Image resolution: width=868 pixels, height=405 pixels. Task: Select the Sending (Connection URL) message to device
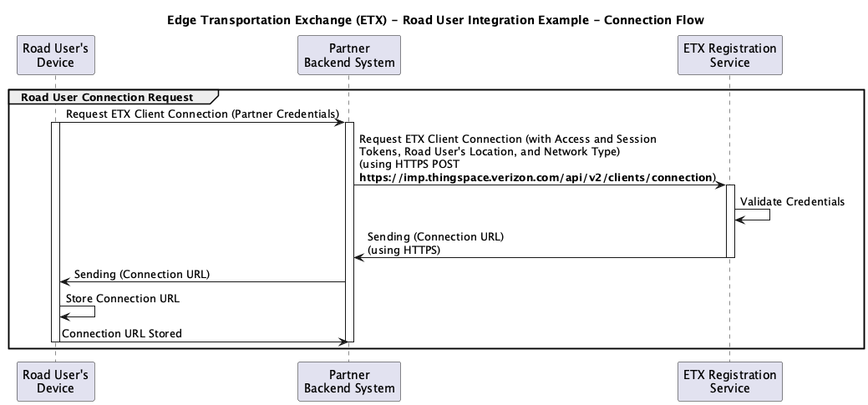142,275
